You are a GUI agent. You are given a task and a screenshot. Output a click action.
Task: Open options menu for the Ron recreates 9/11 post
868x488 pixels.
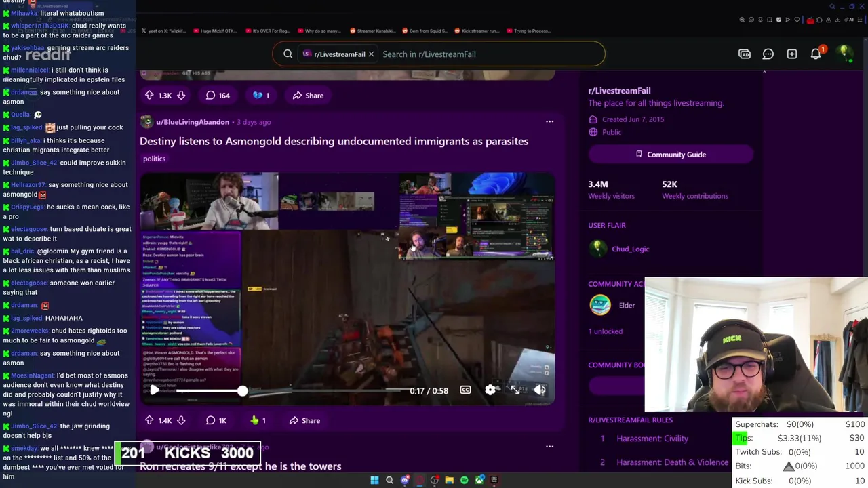pyautogui.click(x=549, y=447)
